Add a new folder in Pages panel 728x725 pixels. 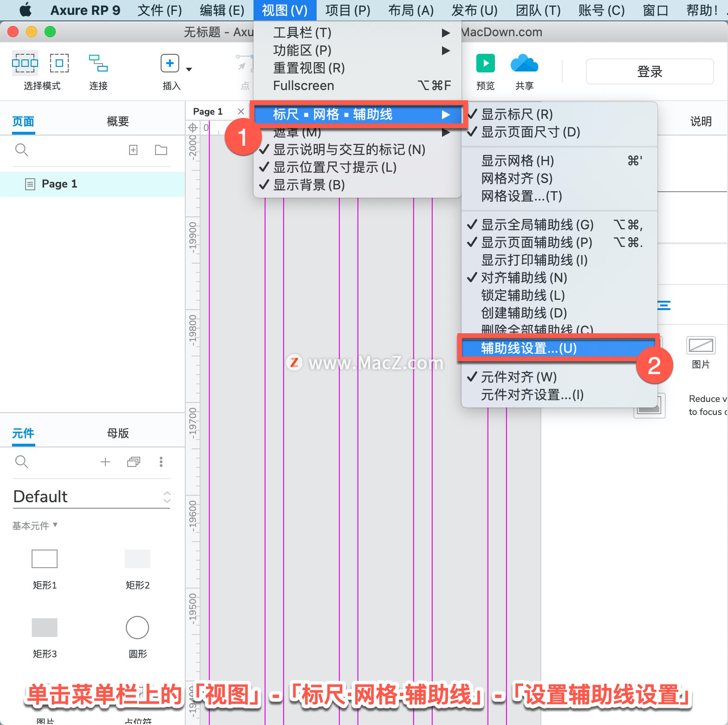click(161, 149)
